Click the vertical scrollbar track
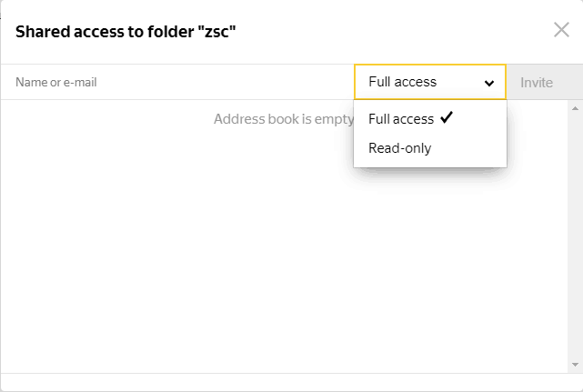This screenshot has height=392, width=583. 575,236
